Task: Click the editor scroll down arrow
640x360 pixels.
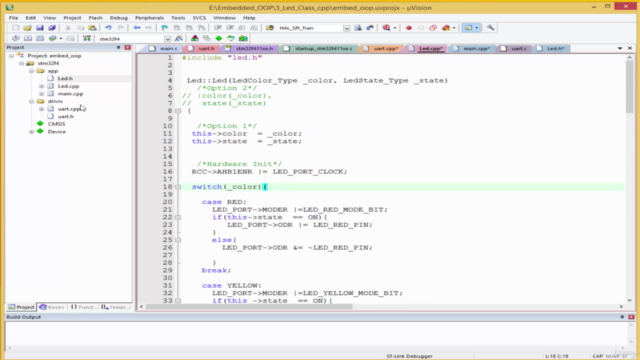Action: pos(629,300)
